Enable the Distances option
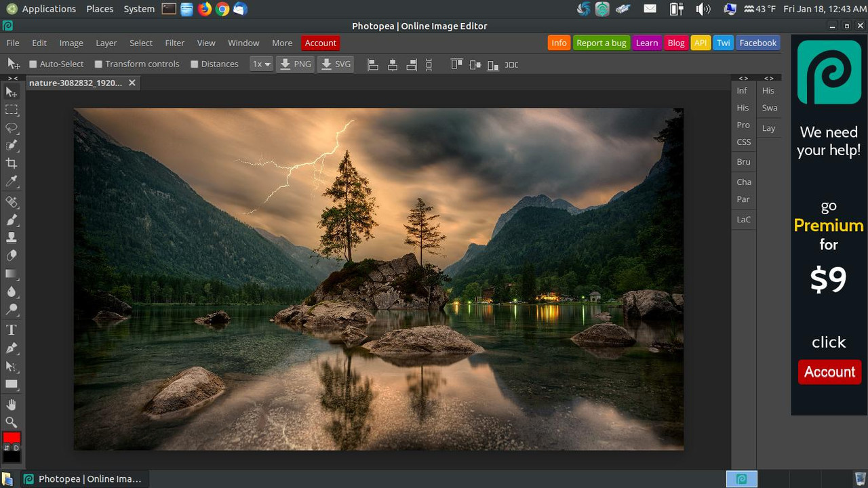This screenshot has width=868, height=488. 195,64
